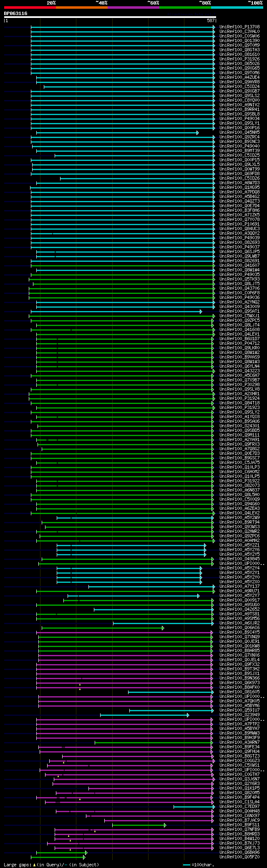Open hit UniRef100_P31926

click(x=239, y=59)
